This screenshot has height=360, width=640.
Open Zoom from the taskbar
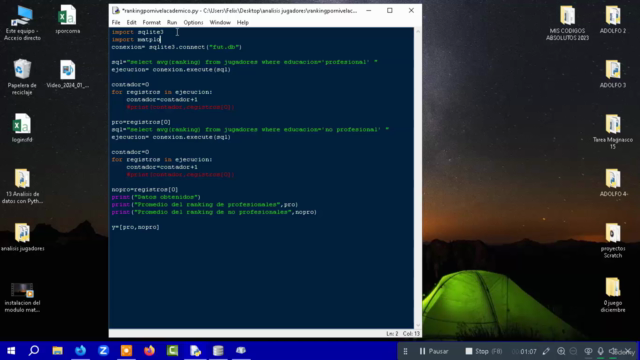103,351
